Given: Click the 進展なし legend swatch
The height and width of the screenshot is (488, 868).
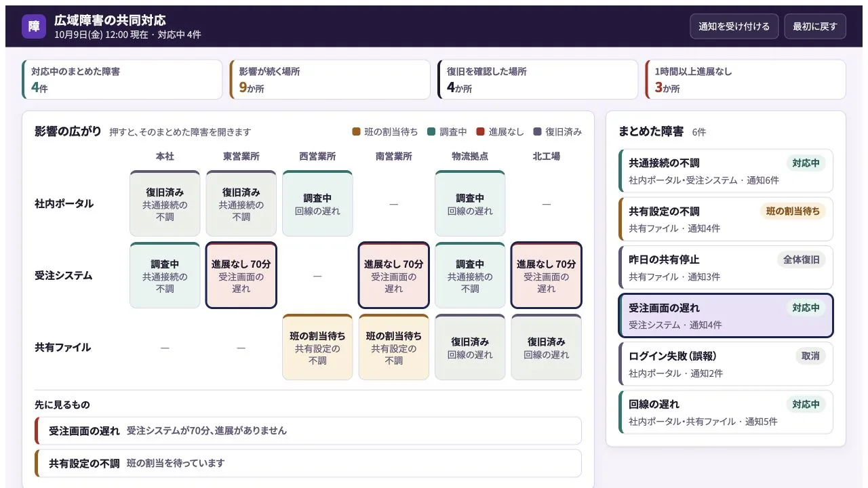Looking at the screenshot, I should click(x=480, y=132).
